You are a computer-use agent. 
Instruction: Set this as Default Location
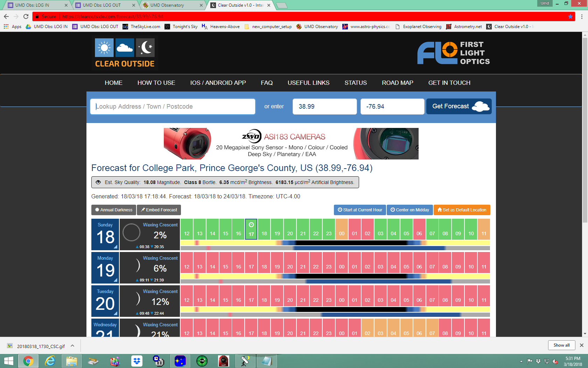tap(462, 210)
